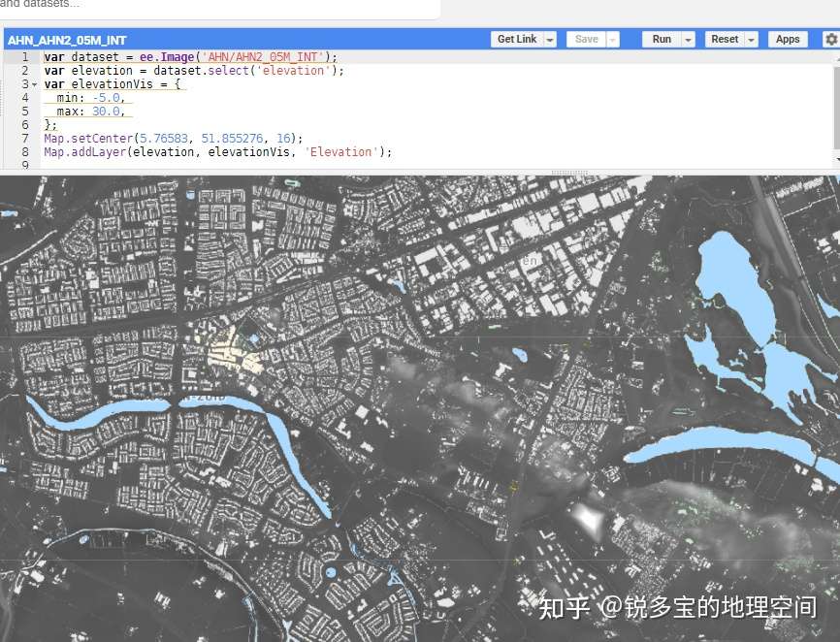Collapse the code block at line 3
This screenshot has width=840, height=642.
pyautogui.click(x=35, y=84)
